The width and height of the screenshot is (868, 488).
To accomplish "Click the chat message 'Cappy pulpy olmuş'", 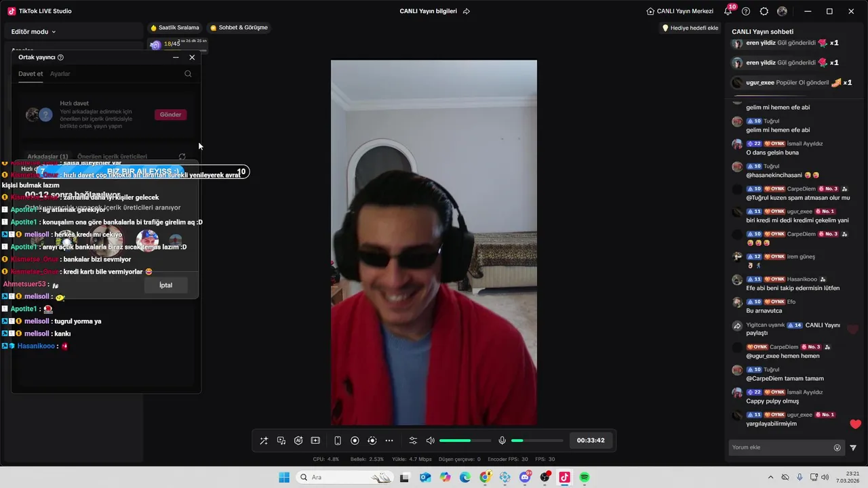I will point(772,401).
